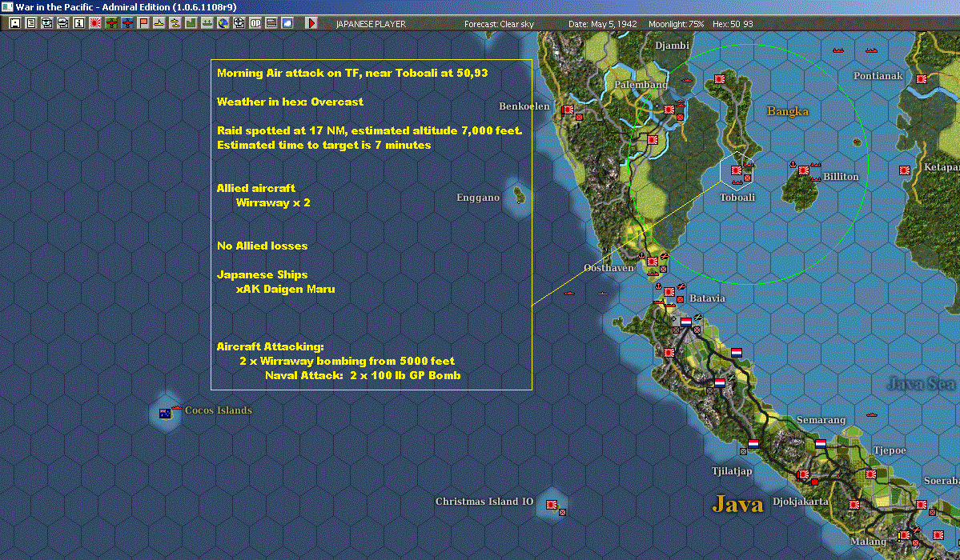This screenshot has height=560, width=960.
Task: Click the 'Allied aircraft' heading
Action: (x=256, y=188)
